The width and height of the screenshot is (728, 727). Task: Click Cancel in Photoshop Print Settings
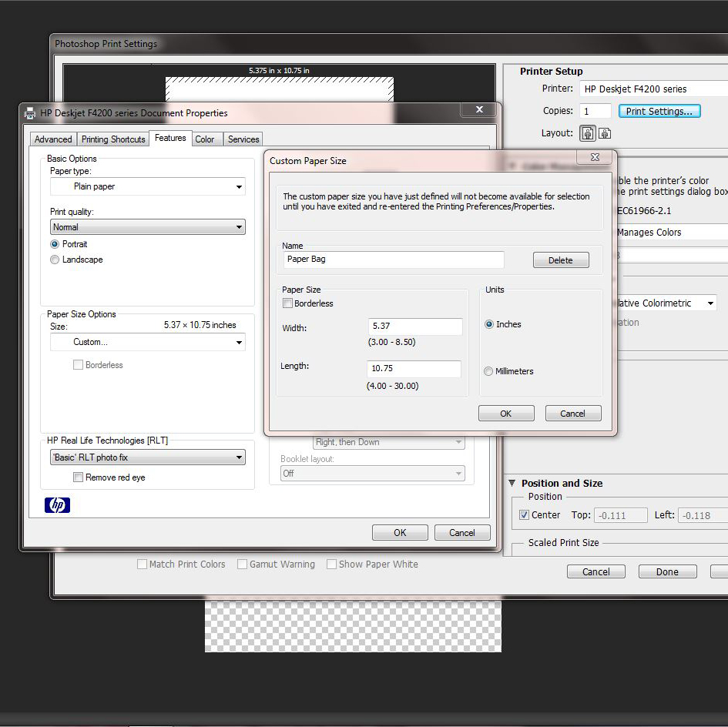pyautogui.click(x=596, y=572)
